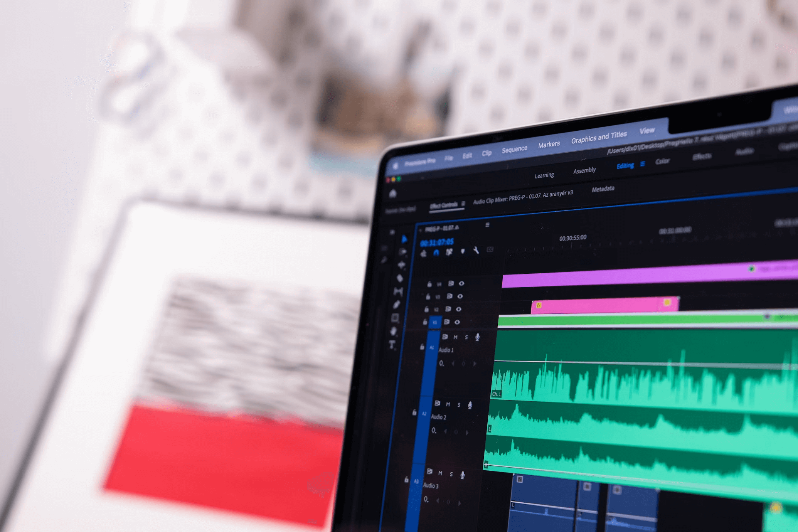Screen dimensions: 798x532
Task: Open the sequence panel hamburger menu
Action: point(487,225)
